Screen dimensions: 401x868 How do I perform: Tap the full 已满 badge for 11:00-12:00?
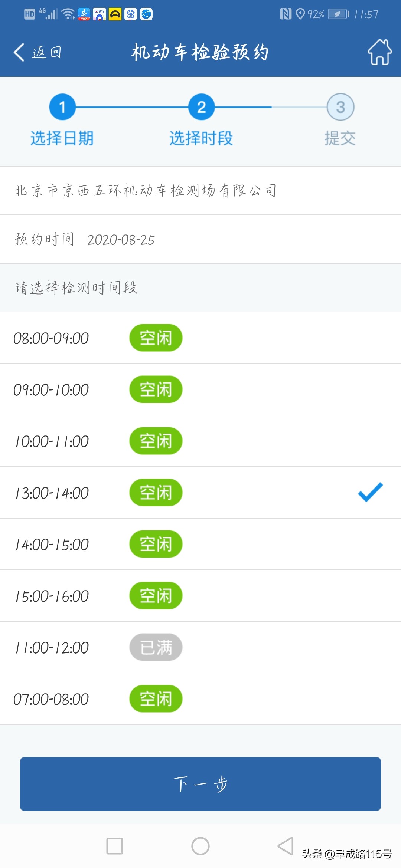pos(156,647)
